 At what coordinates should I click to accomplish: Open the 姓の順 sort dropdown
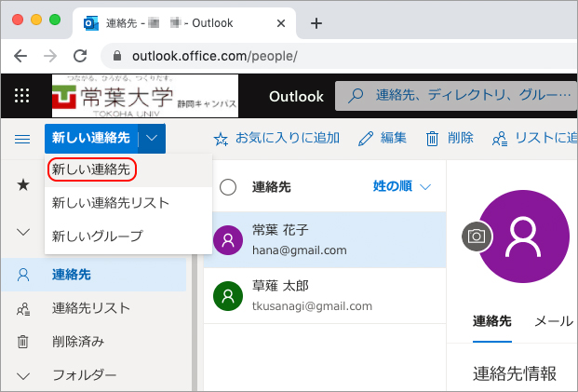402,186
